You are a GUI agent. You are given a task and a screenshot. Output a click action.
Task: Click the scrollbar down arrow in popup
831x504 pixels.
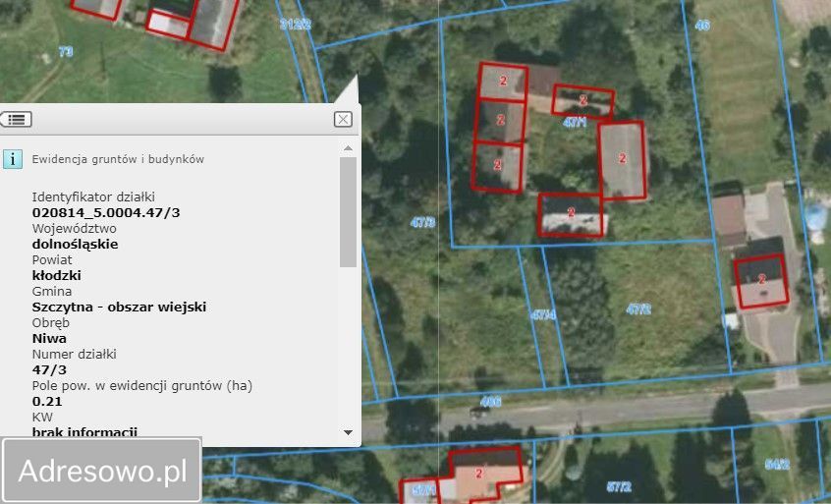click(348, 431)
